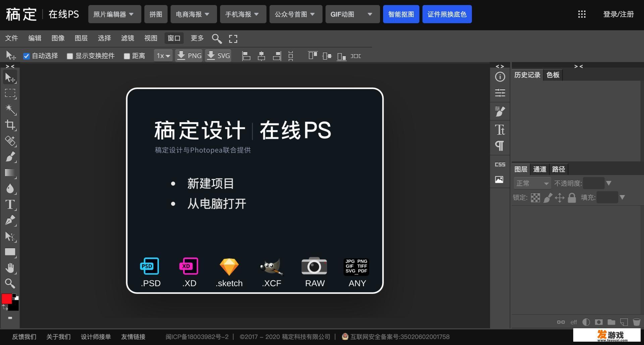Switch to the 路径 tab
This screenshot has height=345, width=644.
coord(558,169)
